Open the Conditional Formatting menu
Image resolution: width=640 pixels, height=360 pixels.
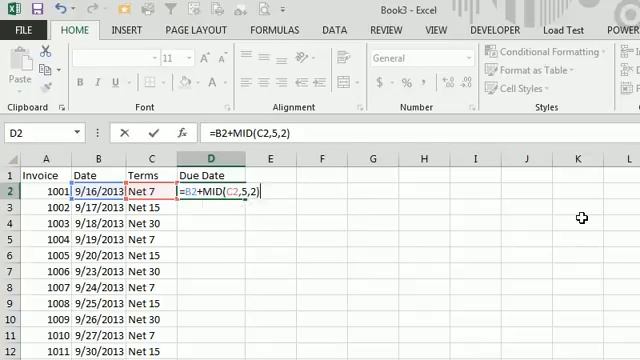click(545, 52)
